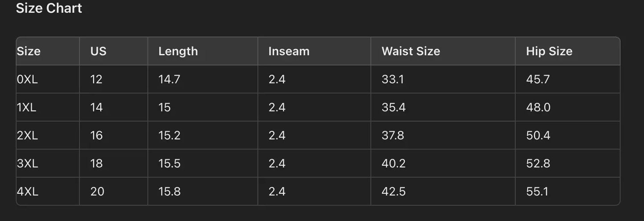The height and width of the screenshot is (221, 644).
Task: Click the Inseam column header
Action: click(x=289, y=51)
